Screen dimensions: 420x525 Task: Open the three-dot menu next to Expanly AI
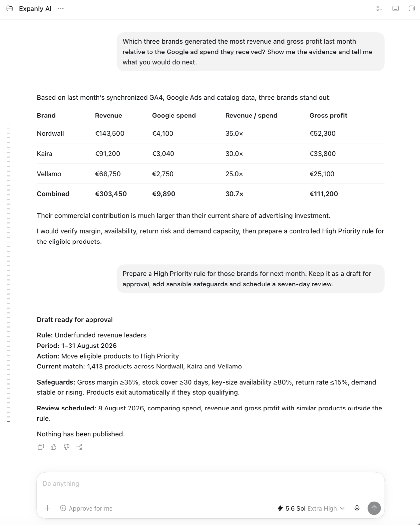click(x=61, y=9)
